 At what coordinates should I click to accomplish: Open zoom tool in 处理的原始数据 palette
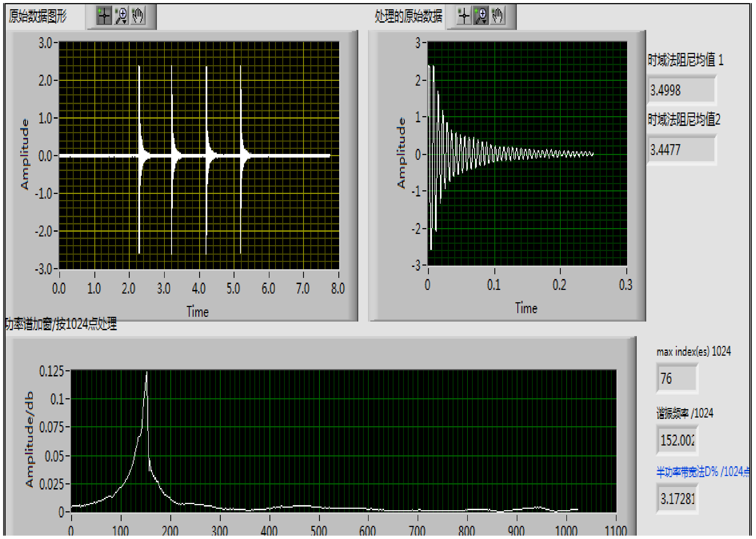(x=481, y=16)
